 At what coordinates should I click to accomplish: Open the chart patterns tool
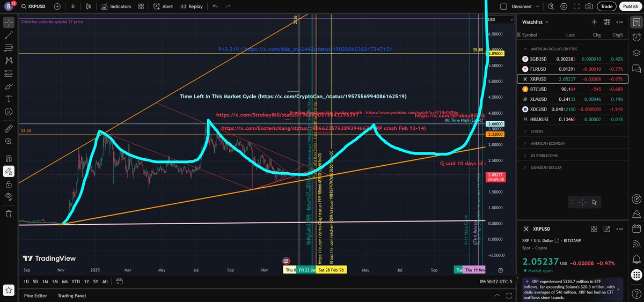pyautogui.click(x=9, y=61)
